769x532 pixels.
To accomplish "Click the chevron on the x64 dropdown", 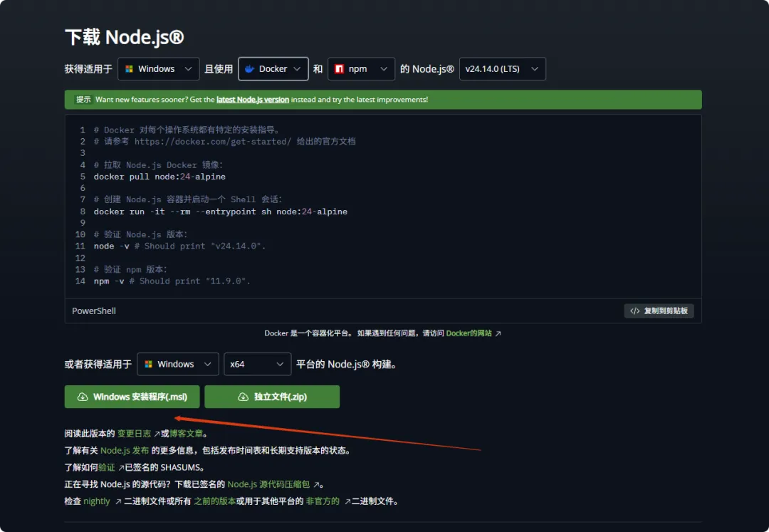I will tap(280, 364).
